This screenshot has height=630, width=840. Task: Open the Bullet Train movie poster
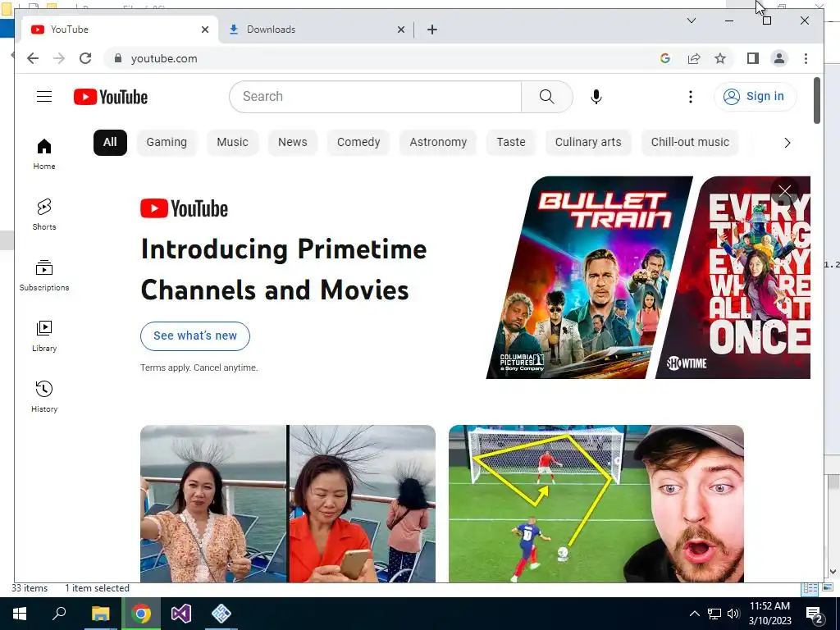click(x=589, y=277)
